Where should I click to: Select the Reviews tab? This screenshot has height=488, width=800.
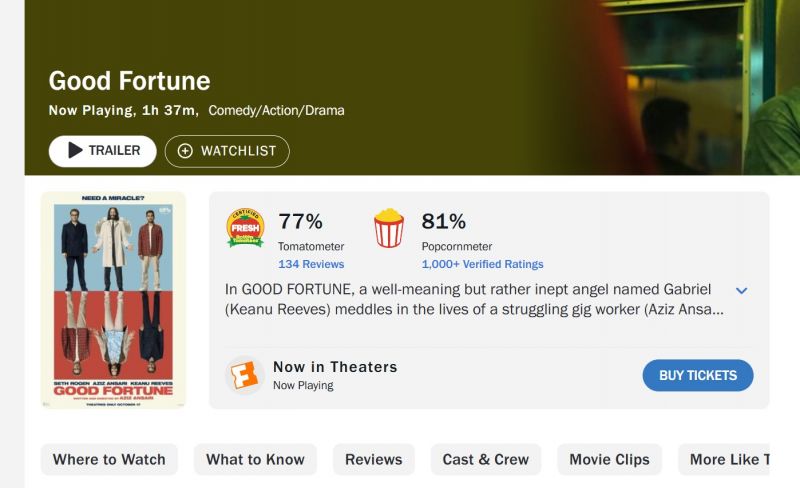point(373,460)
